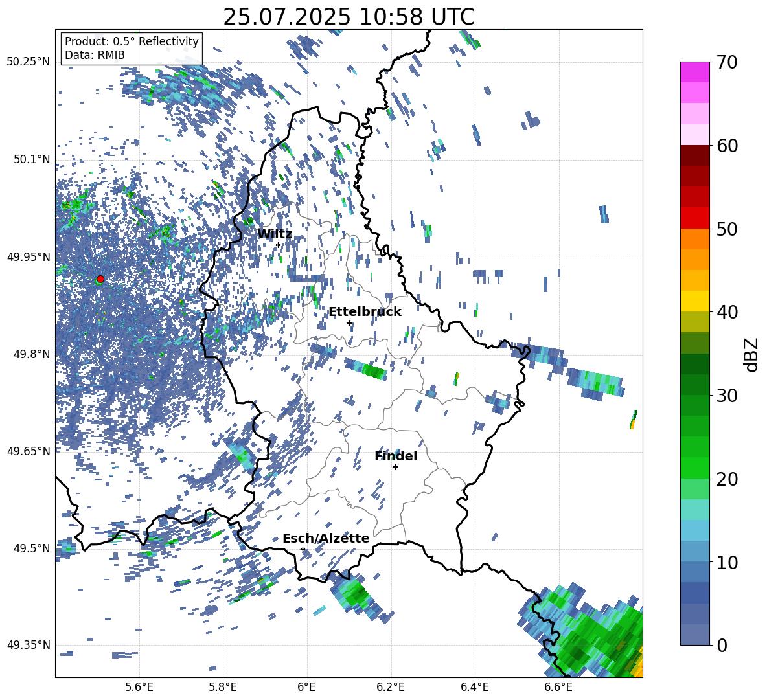Click the Wiltz station cross marker
Image resolution: width=767 pixels, height=700 pixels.
pyautogui.click(x=279, y=245)
